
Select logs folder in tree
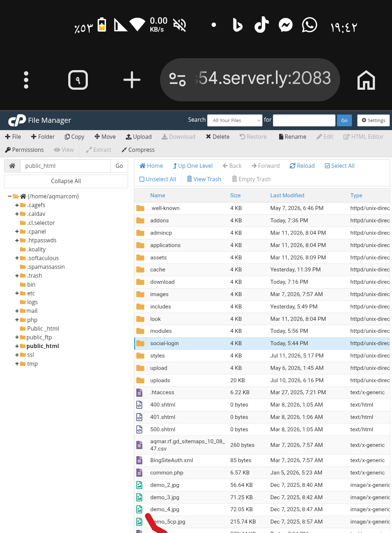[x=32, y=302]
